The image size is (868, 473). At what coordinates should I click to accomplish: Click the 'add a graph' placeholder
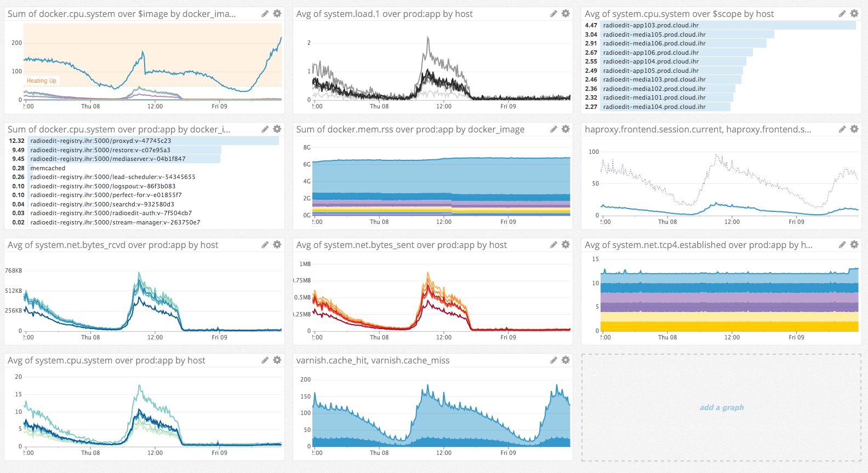(x=721, y=407)
